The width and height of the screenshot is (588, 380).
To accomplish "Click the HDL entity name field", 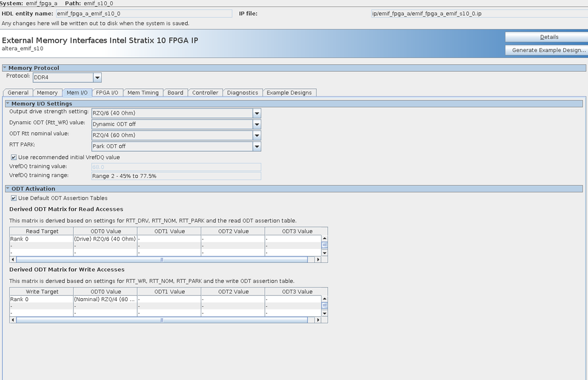I will pyautogui.click(x=144, y=14).
